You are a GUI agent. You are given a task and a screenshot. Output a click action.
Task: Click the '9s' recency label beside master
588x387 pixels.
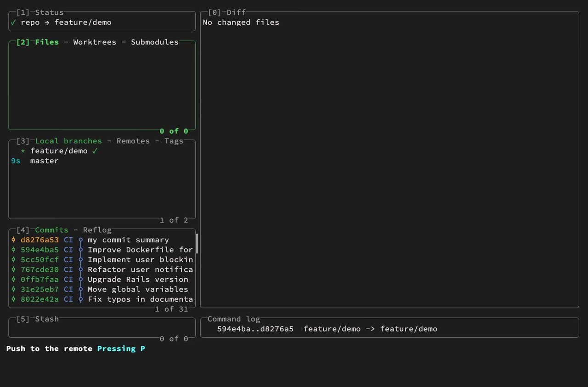pos(16,161)
